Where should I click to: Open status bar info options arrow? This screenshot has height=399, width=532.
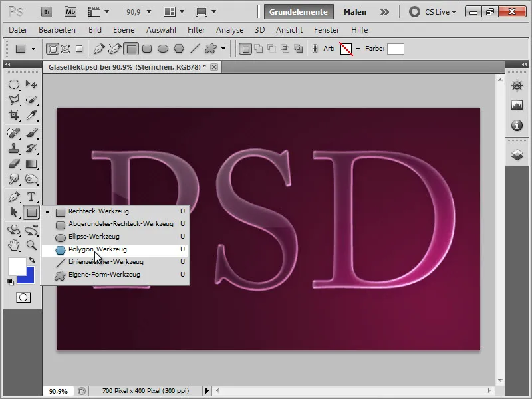click(x=207, y=391)
